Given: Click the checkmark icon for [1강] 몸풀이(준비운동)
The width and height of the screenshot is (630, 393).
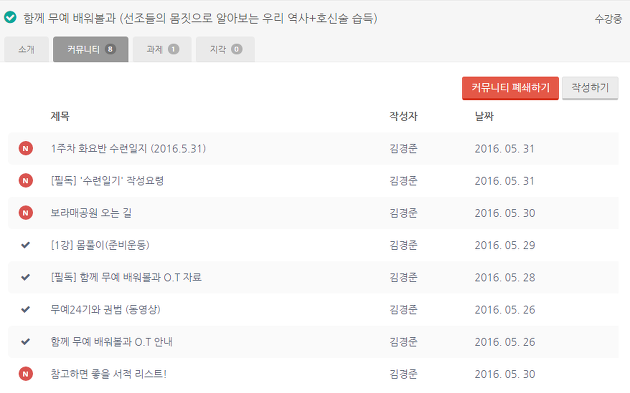Looking at the screenshot, I should 25,245.
